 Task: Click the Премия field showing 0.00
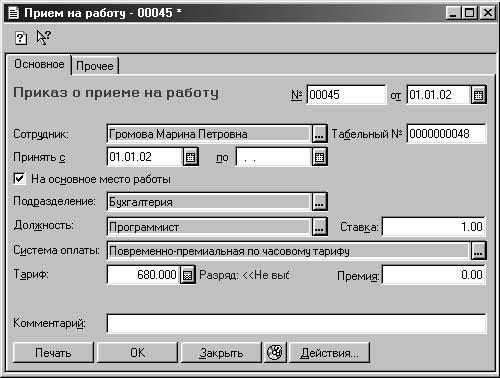point(434,275)
